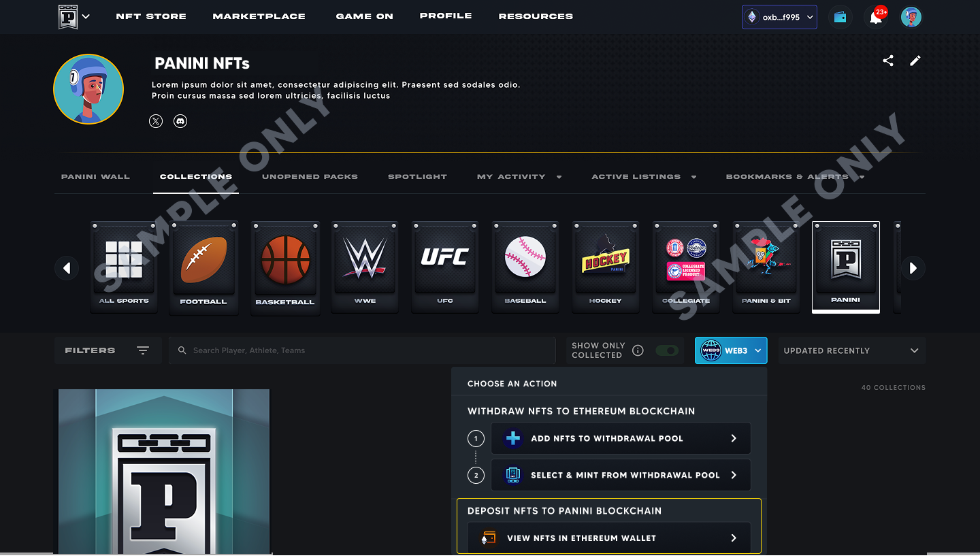The height and width of the screenshot is (560, 980).
Task: Open the Filters panel
Action: point(108,350)
